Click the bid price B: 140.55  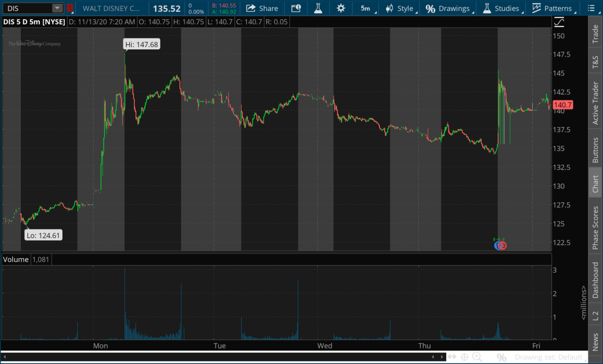(224, 6)
